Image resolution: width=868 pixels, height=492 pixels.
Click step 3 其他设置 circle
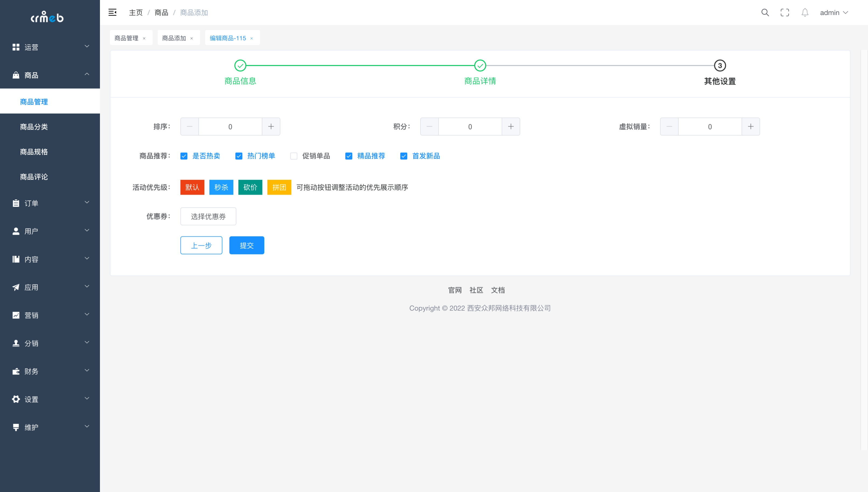pyautogui.click(x=720, y=66)
